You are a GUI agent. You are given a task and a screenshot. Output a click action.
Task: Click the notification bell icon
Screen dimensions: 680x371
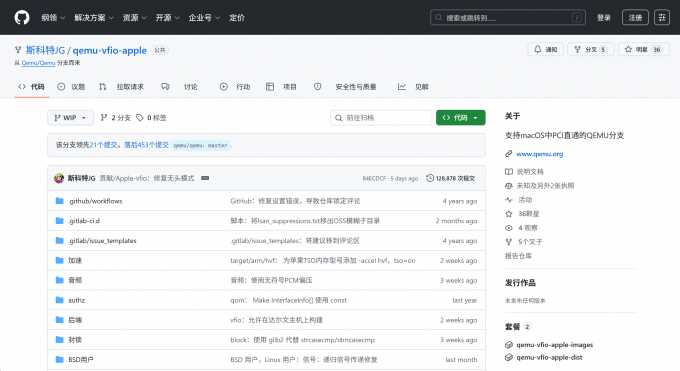(537, 49)
